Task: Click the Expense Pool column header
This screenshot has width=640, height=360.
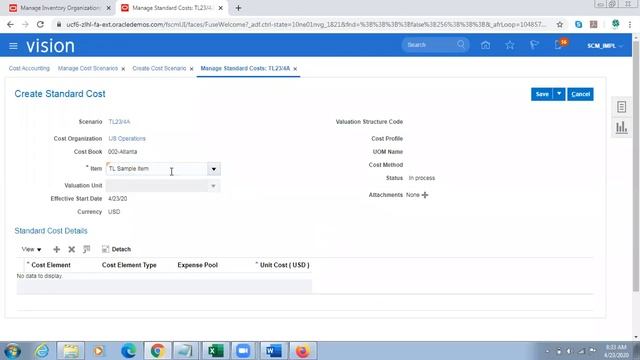Action: 198,265
